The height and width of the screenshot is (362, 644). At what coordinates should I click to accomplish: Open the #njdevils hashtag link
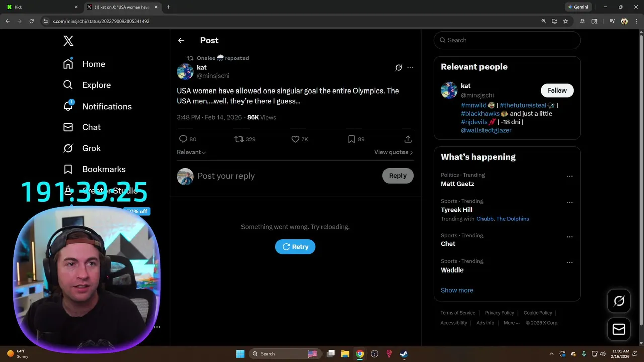(474, 122)
